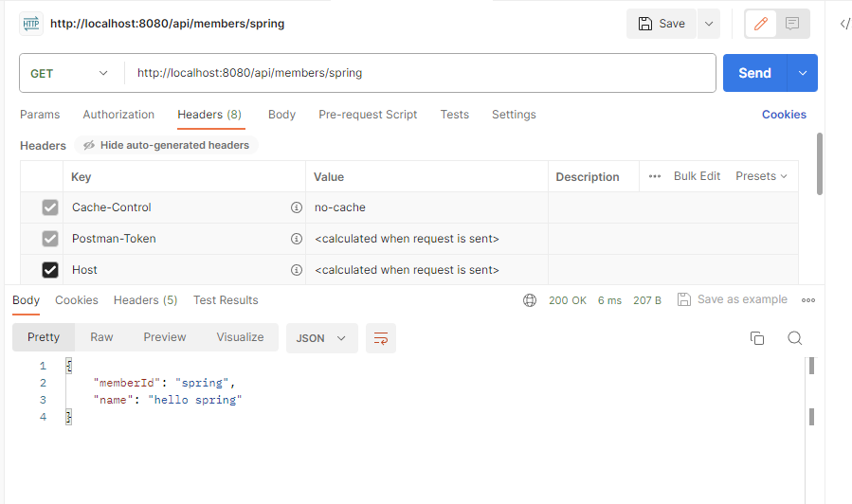Screen dimensions: 852x504
Task: Click the Description column header
Action: point(588,177)
